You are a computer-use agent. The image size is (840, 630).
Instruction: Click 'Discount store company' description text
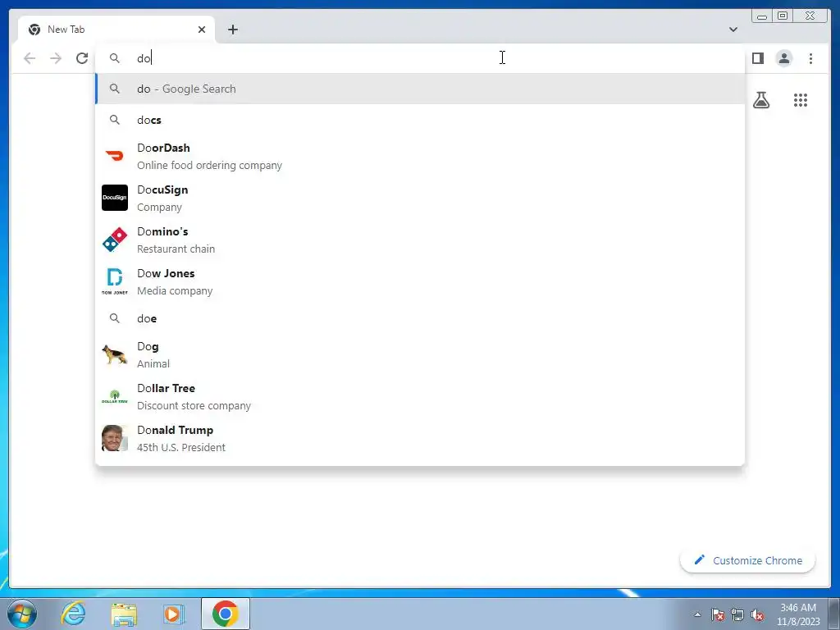pos(194,405)
